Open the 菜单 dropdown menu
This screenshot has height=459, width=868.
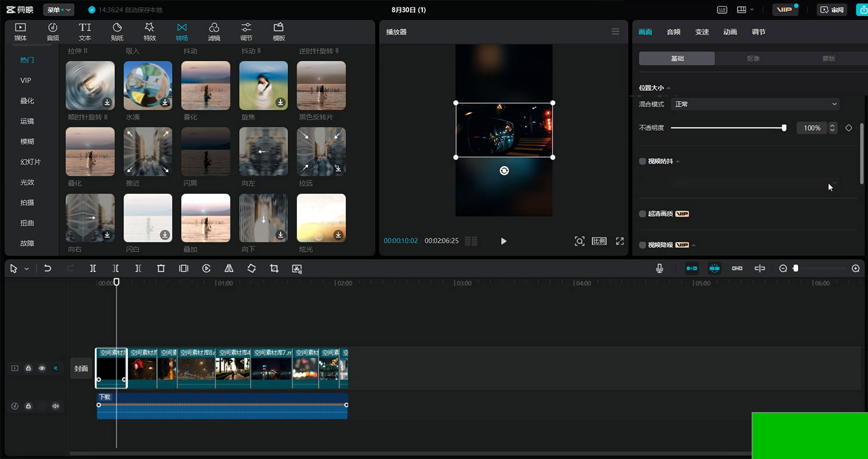pos(59,10)
